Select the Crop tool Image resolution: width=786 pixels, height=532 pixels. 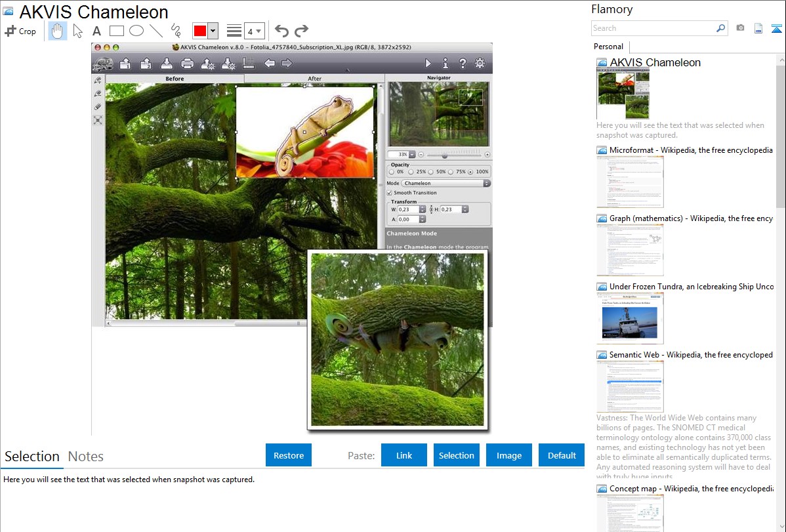tap(20, 31)
